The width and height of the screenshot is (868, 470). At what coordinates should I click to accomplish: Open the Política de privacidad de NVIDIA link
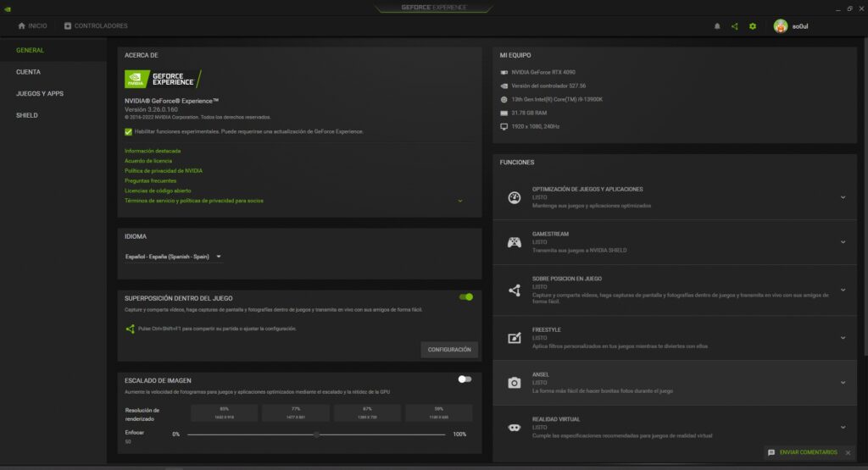pos(164,171)
